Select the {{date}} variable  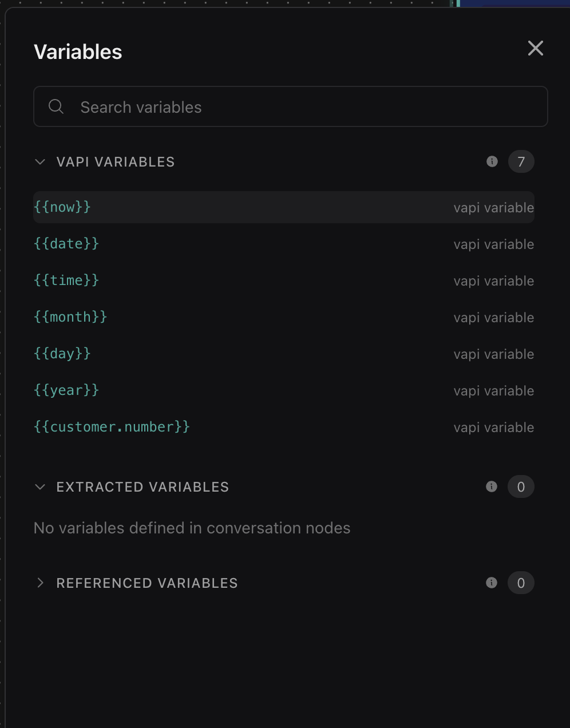coord(66,244)
